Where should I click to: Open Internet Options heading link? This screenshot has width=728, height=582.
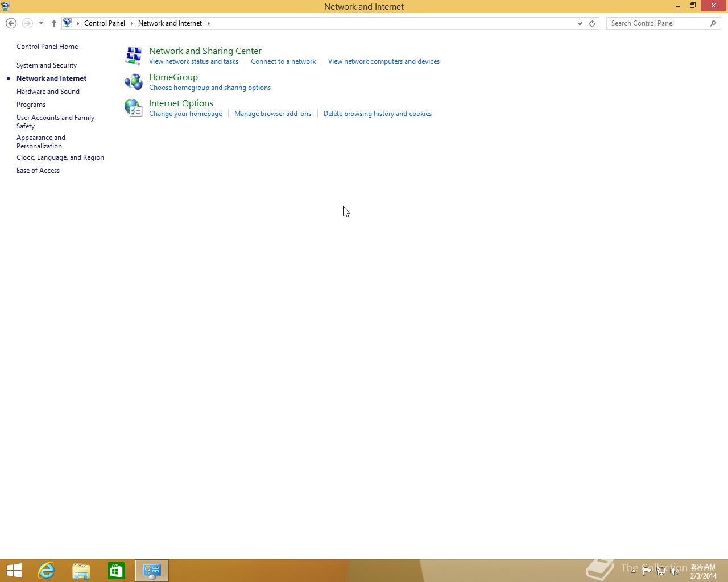coord(181,103)
